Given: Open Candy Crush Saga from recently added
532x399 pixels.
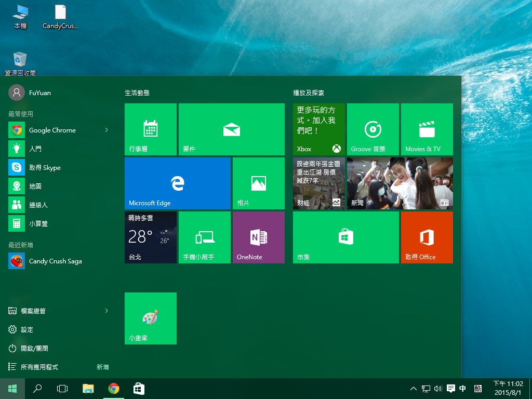Looking at the screenshot, I should click(60, 261).
